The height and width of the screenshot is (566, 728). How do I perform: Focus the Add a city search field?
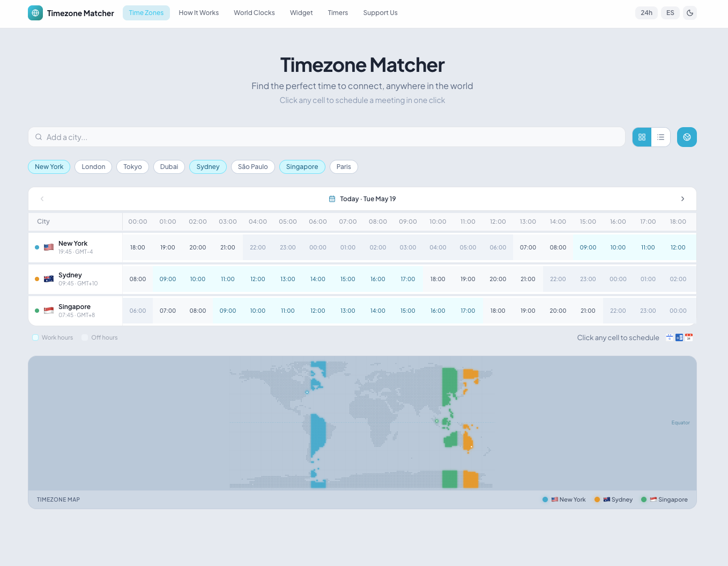click(326, 137)
